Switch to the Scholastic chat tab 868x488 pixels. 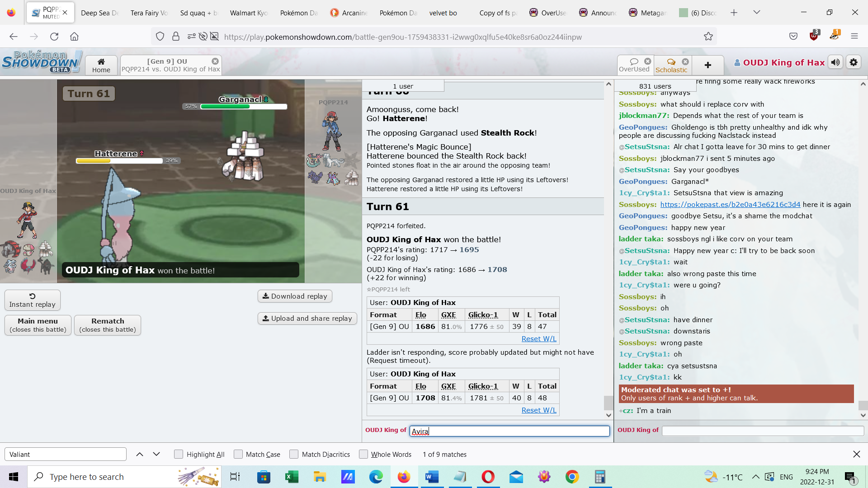(x=671, y=66)
